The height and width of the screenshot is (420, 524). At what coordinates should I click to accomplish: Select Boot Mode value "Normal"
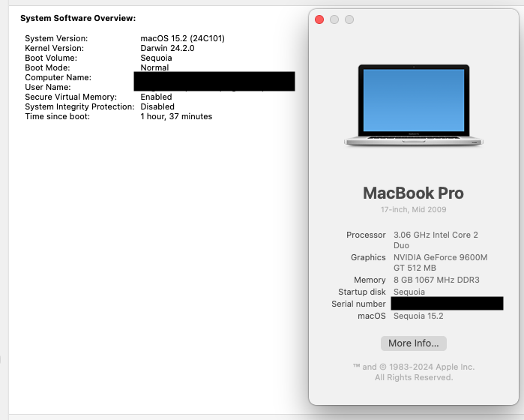[154, 67]
